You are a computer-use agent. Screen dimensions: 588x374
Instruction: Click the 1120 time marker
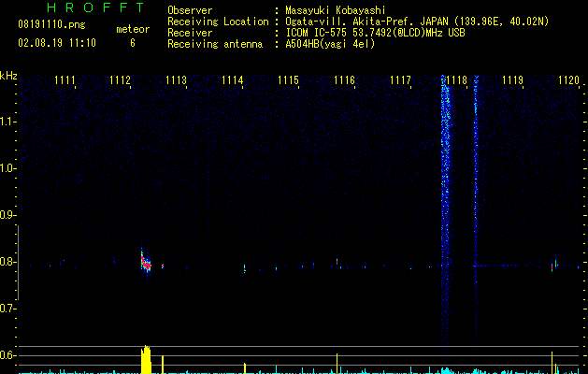[569, 80]
